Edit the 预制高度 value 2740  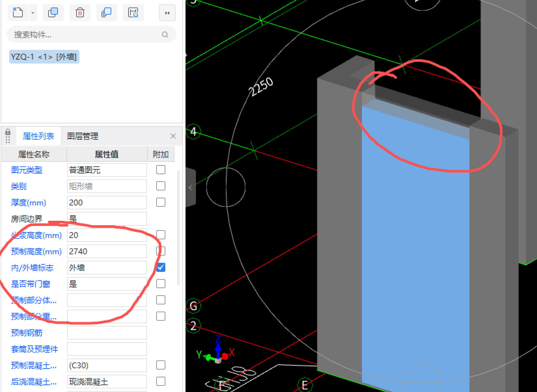tap(107, 251)
